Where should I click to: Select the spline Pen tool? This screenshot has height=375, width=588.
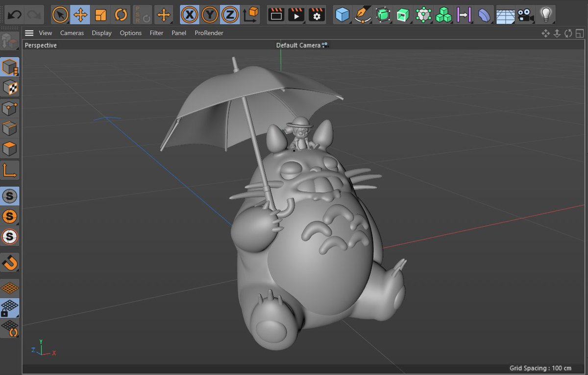point(363,15)
